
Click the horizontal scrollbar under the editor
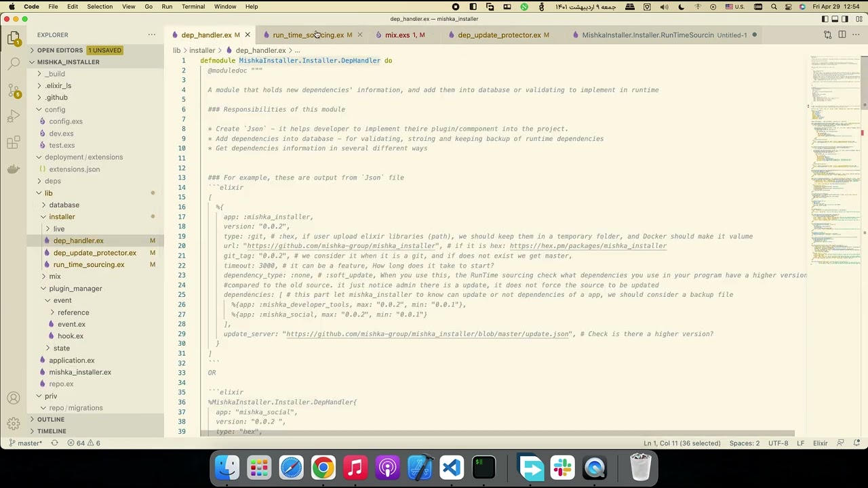[496, 433]
